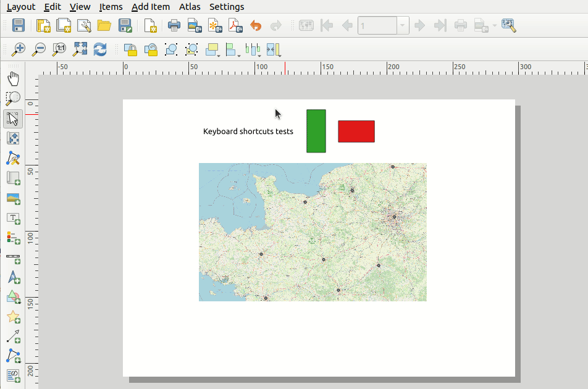This screenshot has width=588, height=389.
Task: Toggle the Pan Layout hand tool
Action: point(13,78)
